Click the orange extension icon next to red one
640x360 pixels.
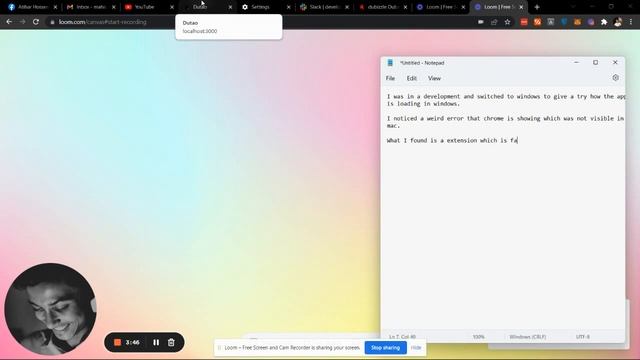537,22
